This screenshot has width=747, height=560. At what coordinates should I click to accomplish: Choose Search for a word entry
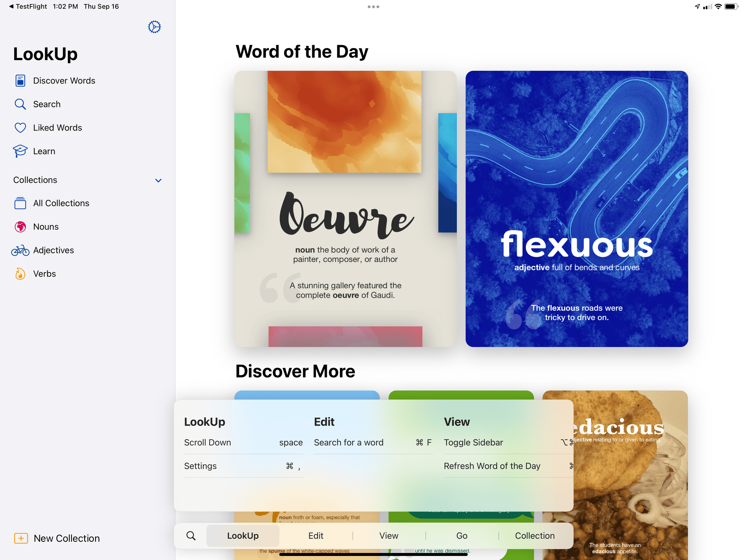373,443
